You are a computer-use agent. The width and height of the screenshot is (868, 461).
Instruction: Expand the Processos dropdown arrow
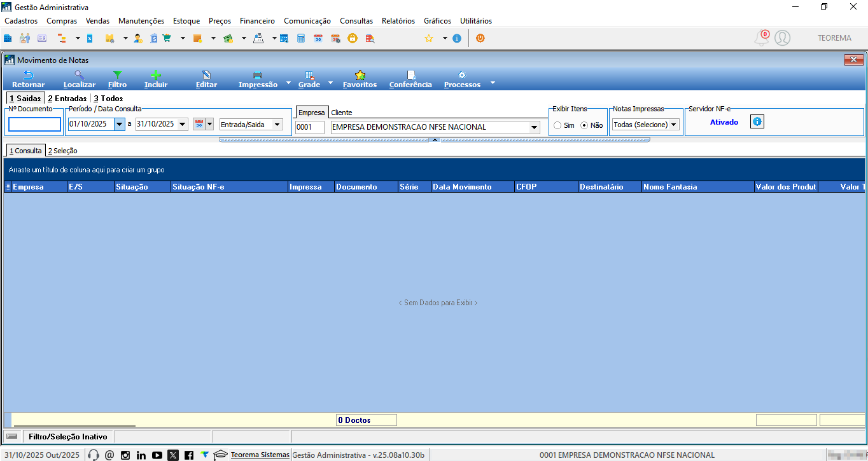(x=492, y=83)
